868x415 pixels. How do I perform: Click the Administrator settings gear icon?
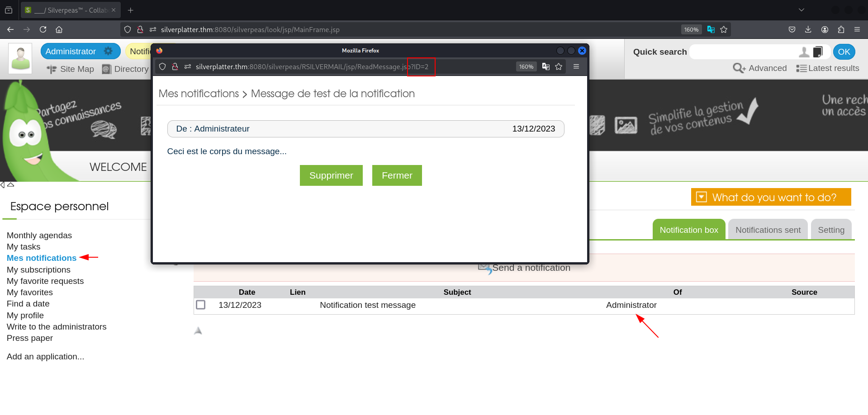pos(108,51)
